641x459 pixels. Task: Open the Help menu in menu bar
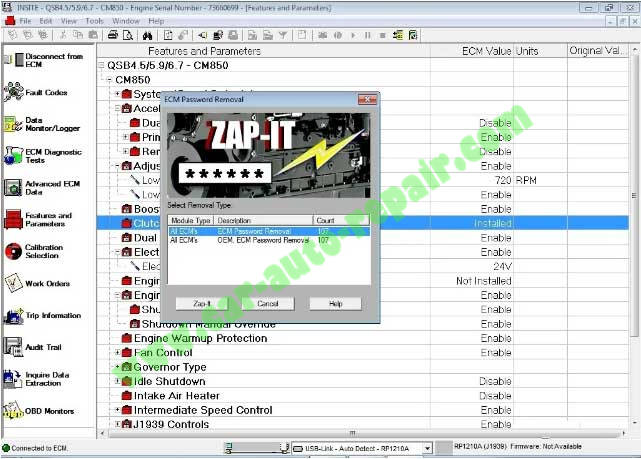pos(156,21)
